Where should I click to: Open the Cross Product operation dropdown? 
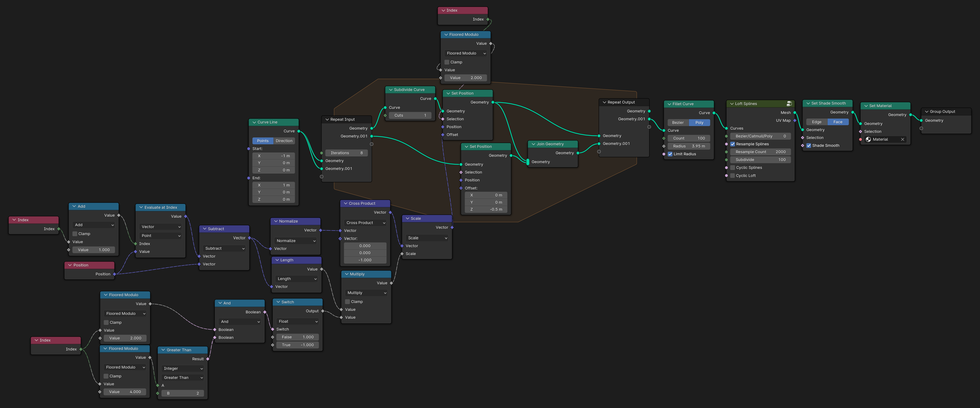365,223
